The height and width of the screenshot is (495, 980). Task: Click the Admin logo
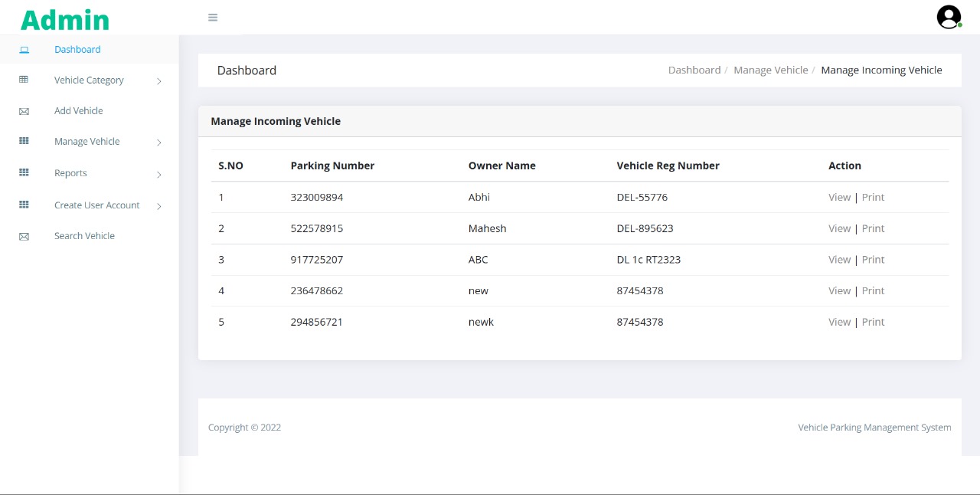point(65,19)
